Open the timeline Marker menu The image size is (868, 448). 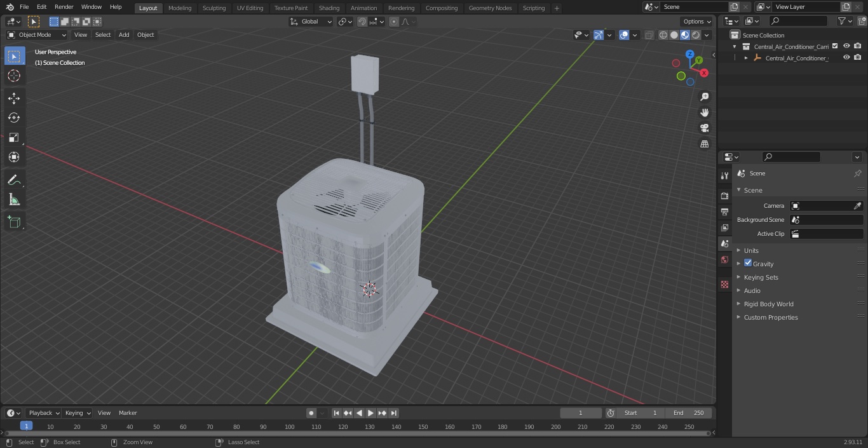pyautogui.click(x=128, y=413)
